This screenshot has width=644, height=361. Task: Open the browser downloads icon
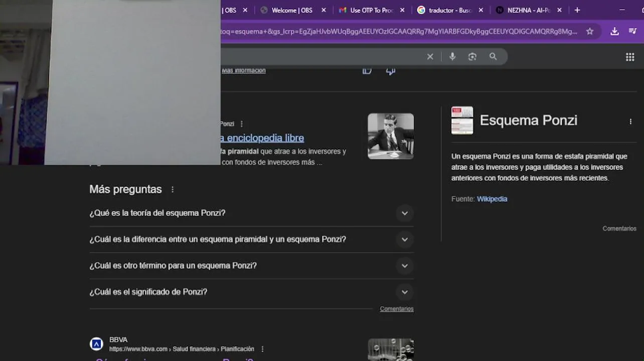point(614,31)
